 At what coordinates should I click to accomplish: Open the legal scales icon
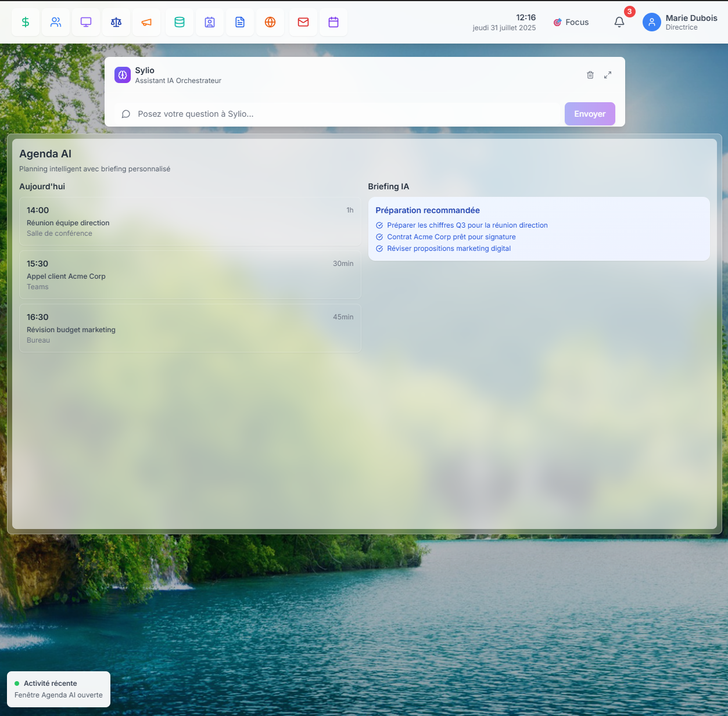point(116,22)
